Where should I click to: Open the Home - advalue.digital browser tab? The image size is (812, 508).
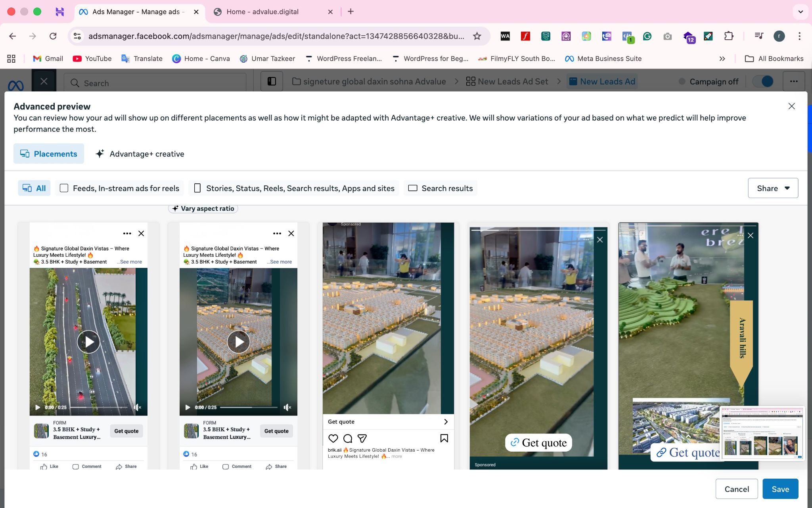[262, 12]
